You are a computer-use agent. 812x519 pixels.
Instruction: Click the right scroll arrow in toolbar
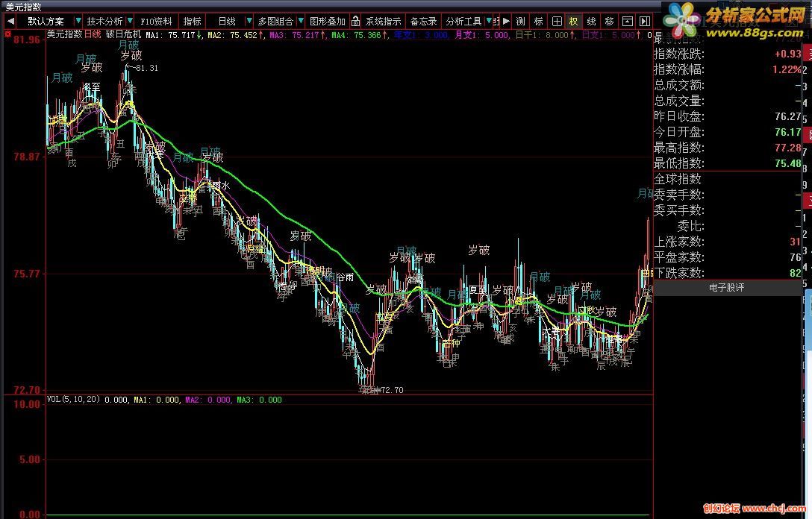tap(507, 21)
